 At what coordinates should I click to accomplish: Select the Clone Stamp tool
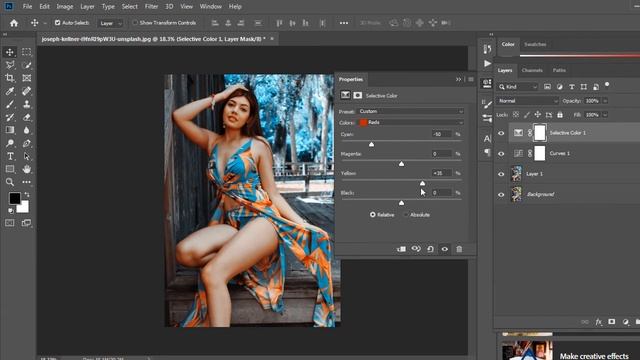(27, 104)
